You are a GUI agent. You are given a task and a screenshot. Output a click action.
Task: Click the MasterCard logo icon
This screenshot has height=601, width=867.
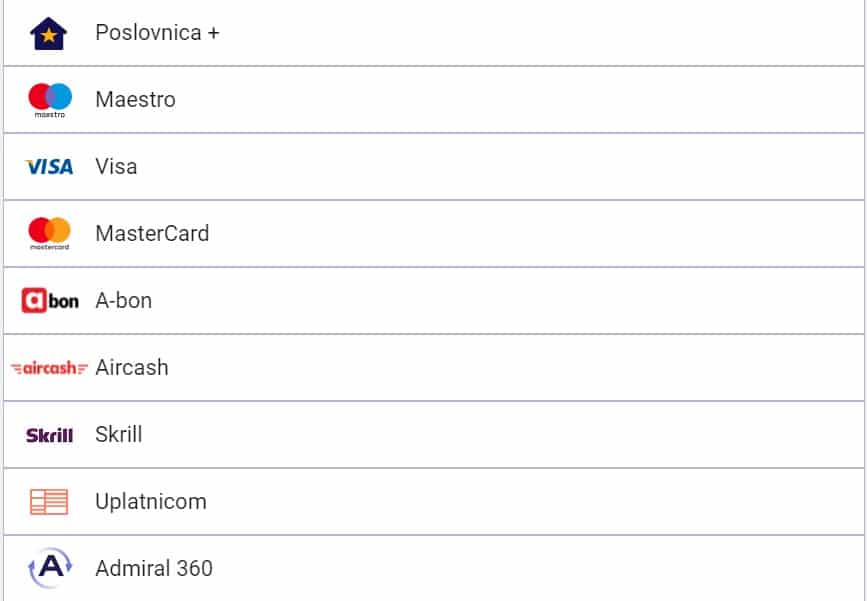click(49, 234)
